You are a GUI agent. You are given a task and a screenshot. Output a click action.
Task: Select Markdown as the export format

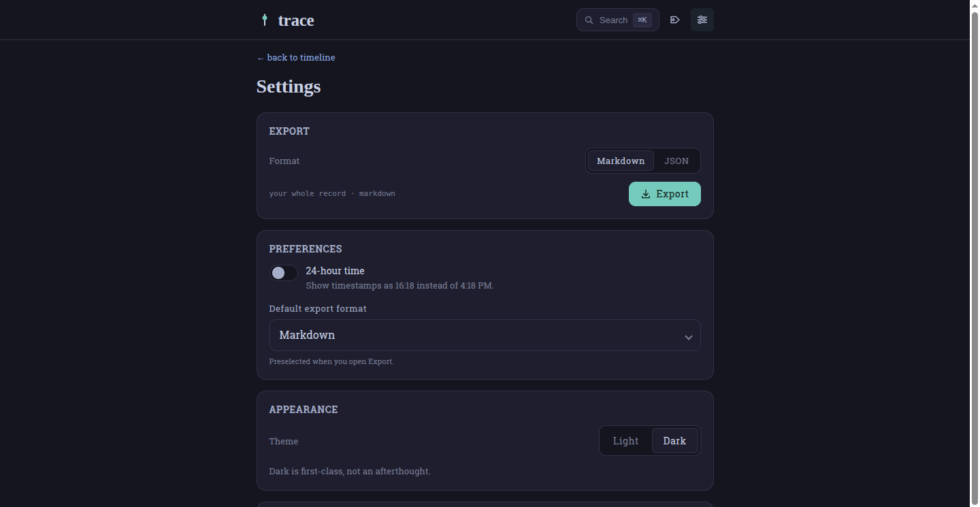point(621,161)
